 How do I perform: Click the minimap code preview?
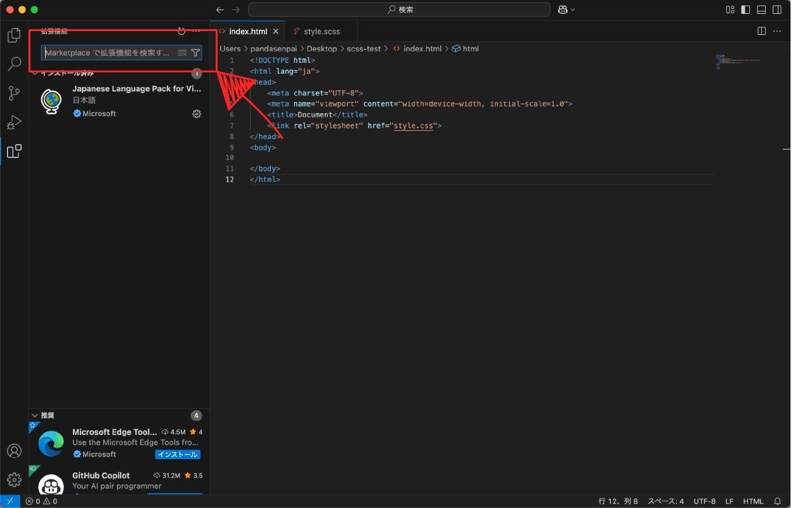click(738, 62)
